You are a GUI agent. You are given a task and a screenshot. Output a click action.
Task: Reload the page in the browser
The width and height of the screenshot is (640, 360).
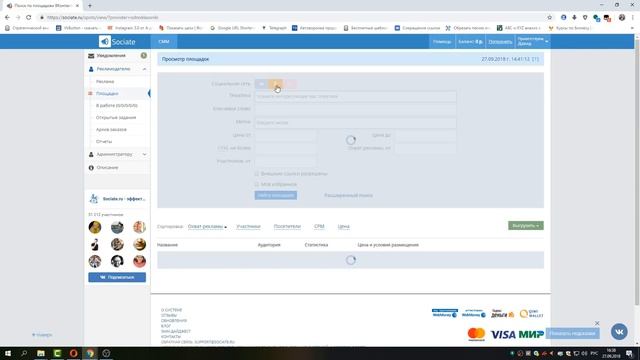pyautogui.click(x=29, y=18)
